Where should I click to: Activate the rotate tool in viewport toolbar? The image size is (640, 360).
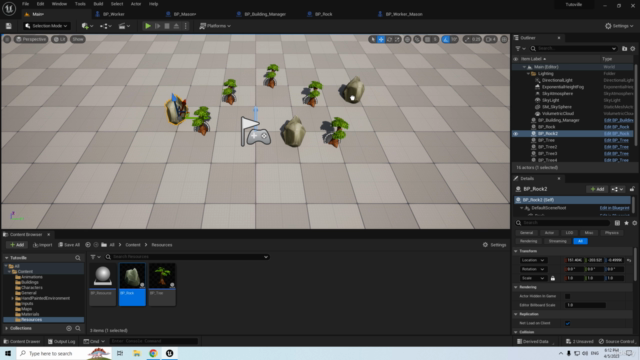pyautogui.click(x=389, y=39)
